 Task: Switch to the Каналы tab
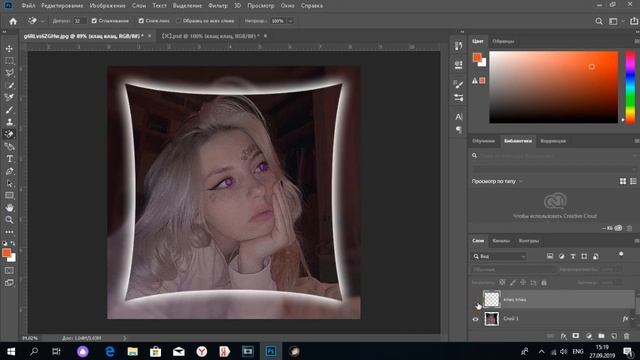500,241
